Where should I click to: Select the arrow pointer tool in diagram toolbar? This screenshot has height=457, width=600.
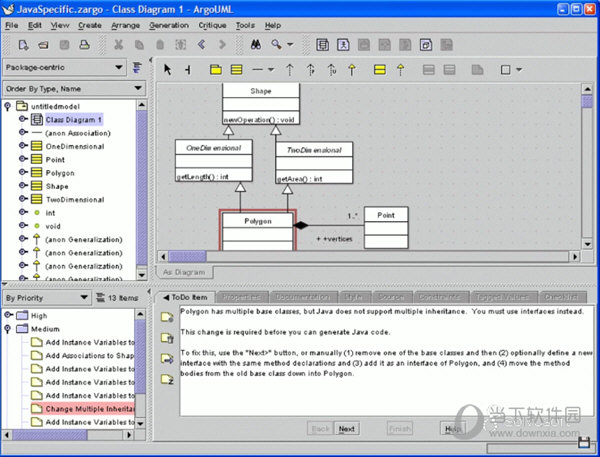click(168, 70)
